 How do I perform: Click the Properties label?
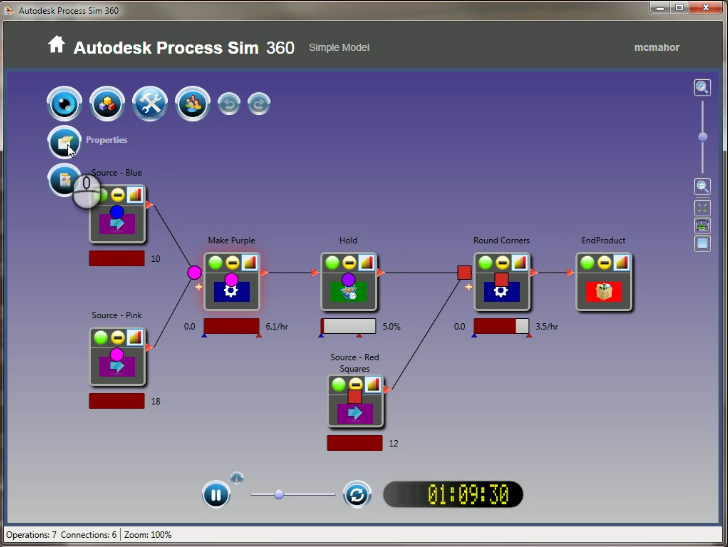pyautogui.click(x=106, y=140)
